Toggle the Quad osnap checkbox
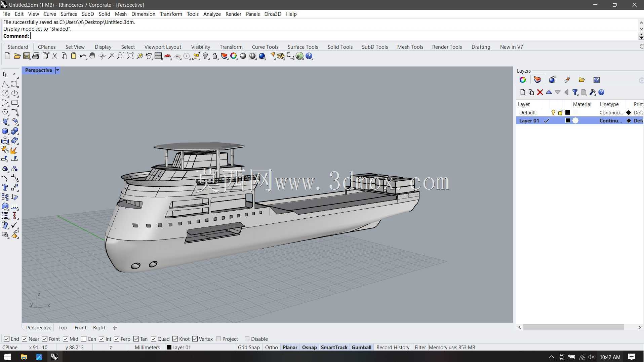 (x=154, y=339)
